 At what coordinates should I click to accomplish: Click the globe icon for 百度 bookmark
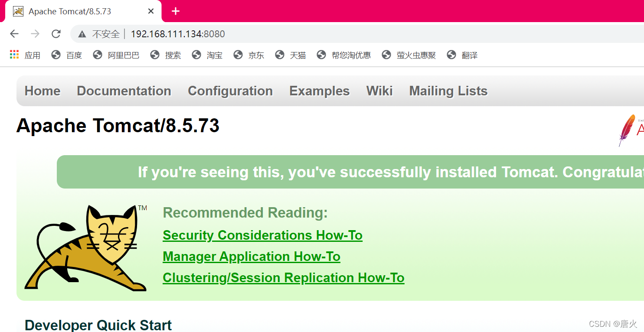pyautogui.click(x=56, y=55)
